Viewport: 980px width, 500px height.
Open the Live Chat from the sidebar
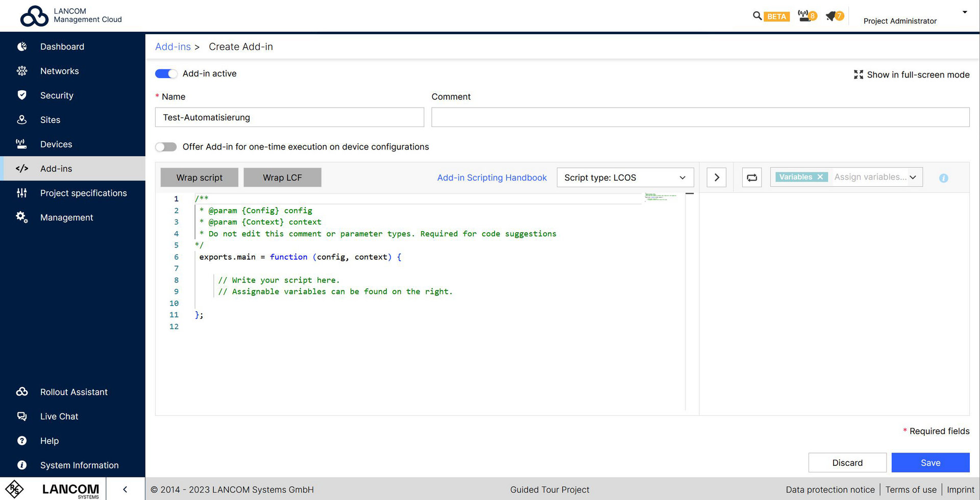click(59, 416)
